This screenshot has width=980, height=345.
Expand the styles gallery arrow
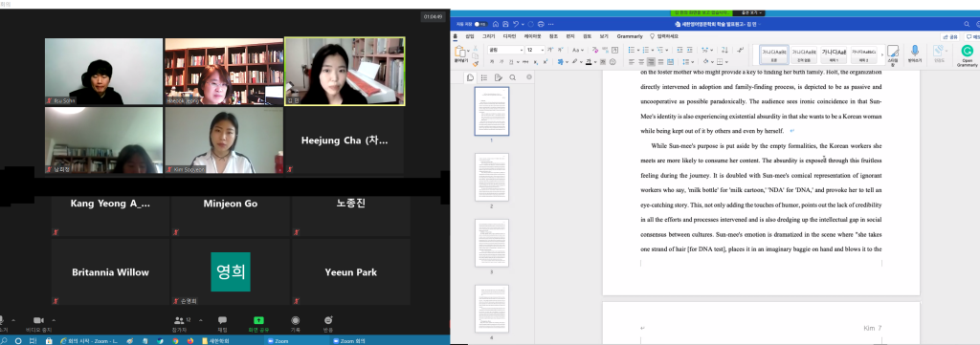click(882, 54)
